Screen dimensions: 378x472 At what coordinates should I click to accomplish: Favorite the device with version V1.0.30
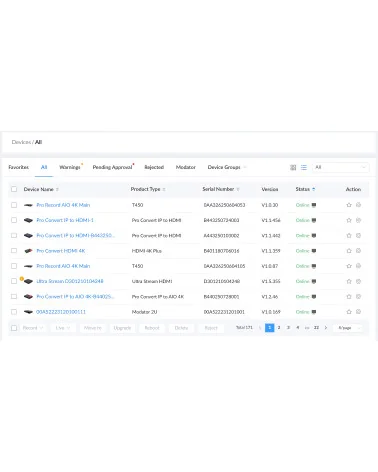click(349, 205)
